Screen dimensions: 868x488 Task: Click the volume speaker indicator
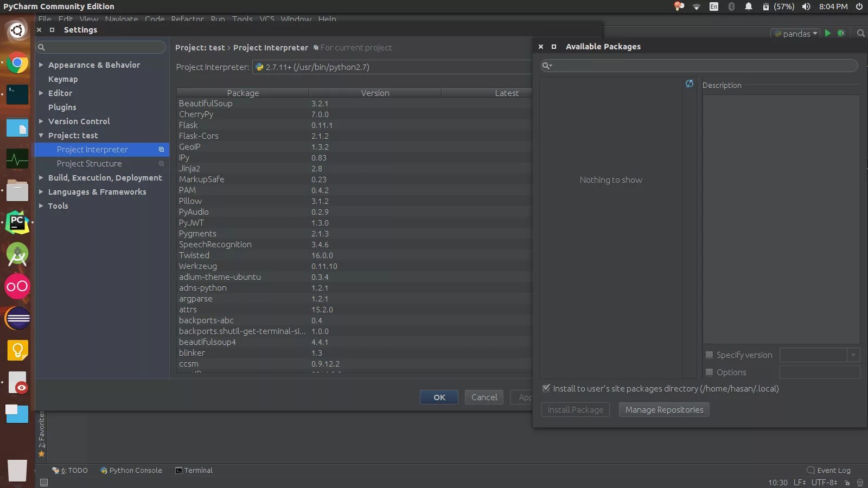click(x=806, y=7)
